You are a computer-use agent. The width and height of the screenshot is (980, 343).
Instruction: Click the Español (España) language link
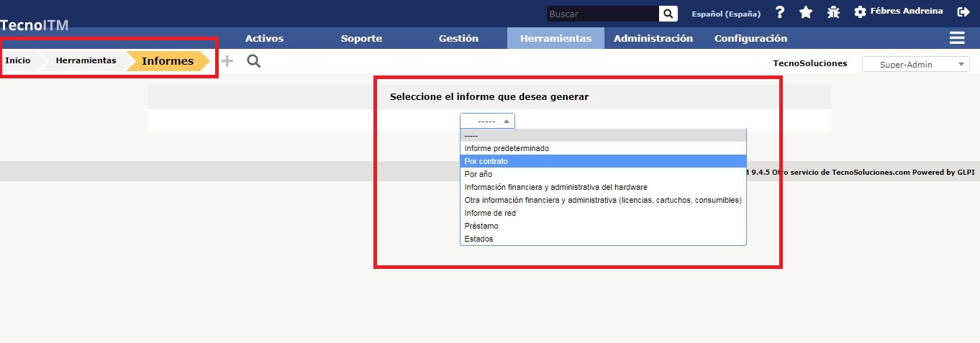pyautogui.click(x=725, y=14)
